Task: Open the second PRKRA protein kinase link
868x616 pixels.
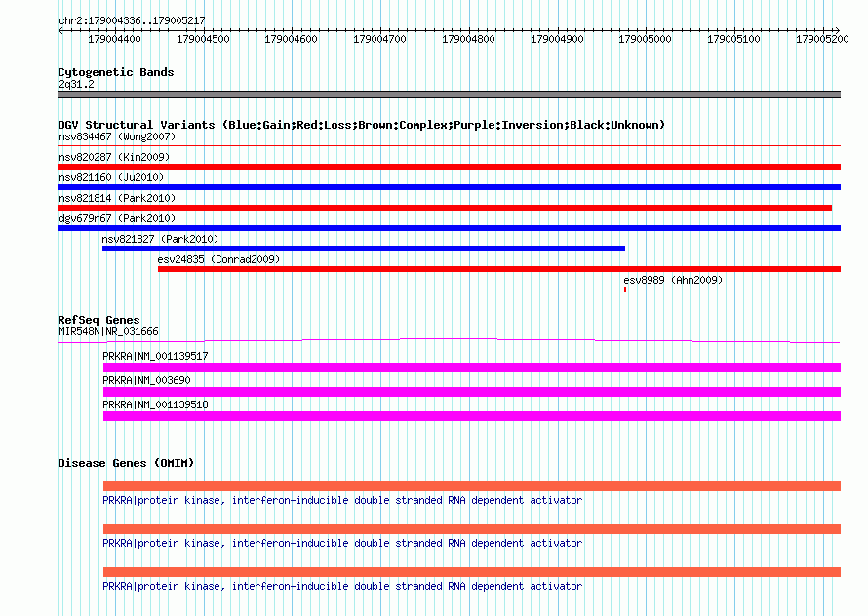Action: coord(342,544)
